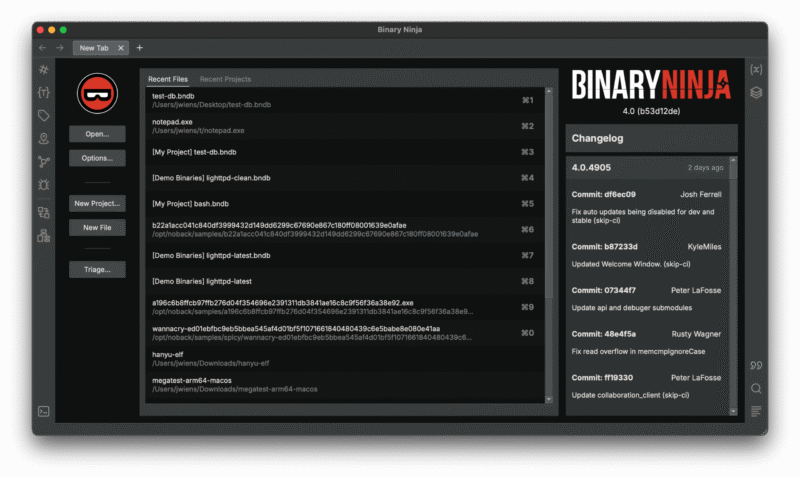Open the wannacry sample entry

click(344, 333)
